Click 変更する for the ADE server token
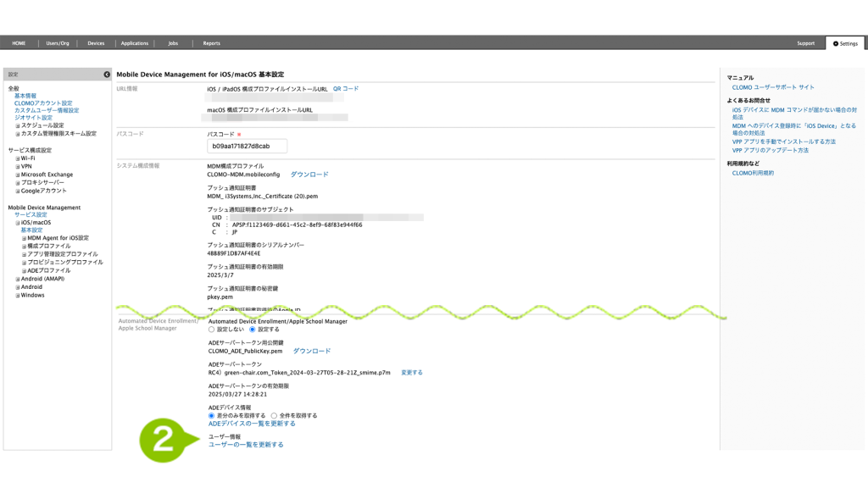Image resolution: width=868 pixels, height=488 pixels. 412,373
